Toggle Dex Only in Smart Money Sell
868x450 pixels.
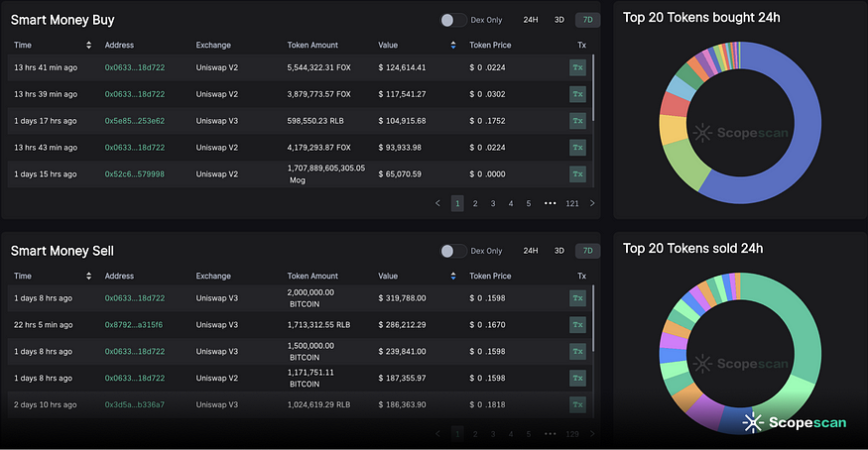452,251
